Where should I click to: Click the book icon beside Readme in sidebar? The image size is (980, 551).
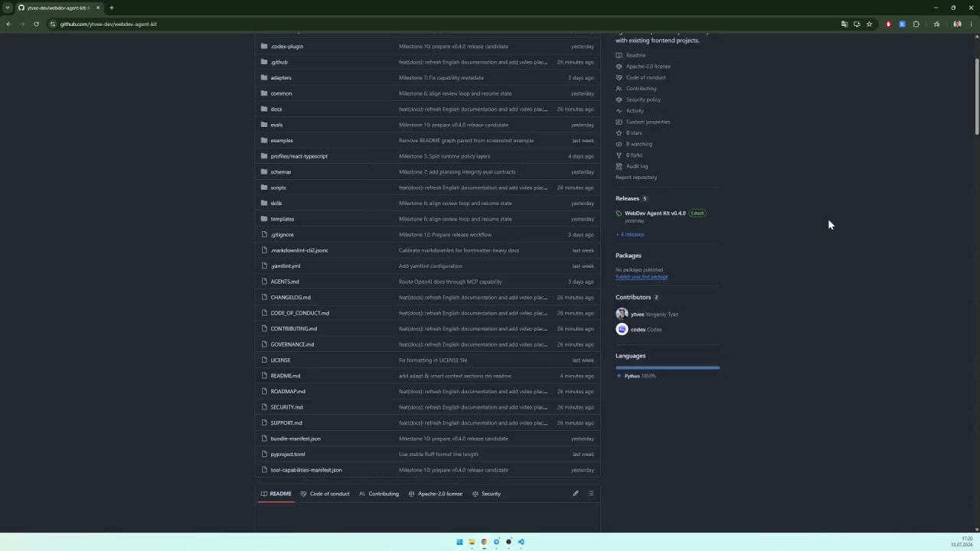click(619, 55)
